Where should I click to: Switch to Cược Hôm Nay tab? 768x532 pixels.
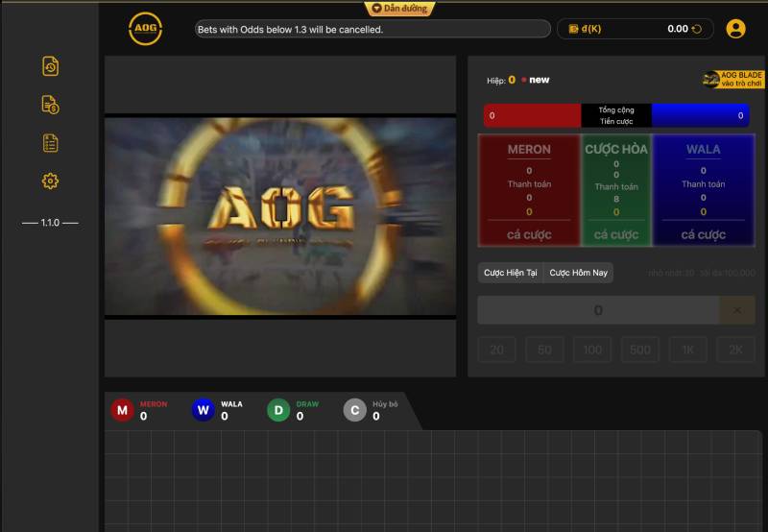[579, 273]
